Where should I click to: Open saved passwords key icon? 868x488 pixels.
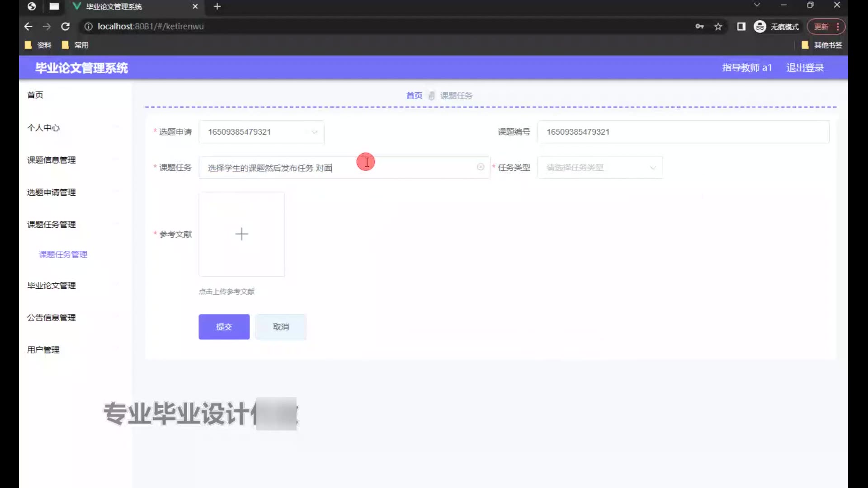point(699,27)
